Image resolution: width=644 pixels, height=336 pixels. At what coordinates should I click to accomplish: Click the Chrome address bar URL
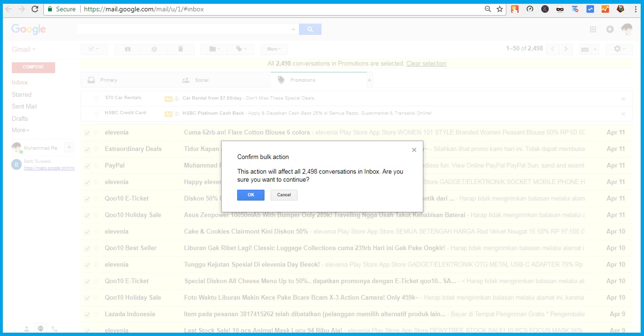point(144,9)
